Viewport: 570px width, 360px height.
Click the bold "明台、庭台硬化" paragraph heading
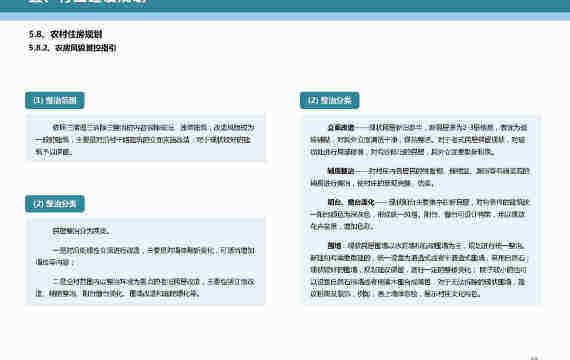351,202
